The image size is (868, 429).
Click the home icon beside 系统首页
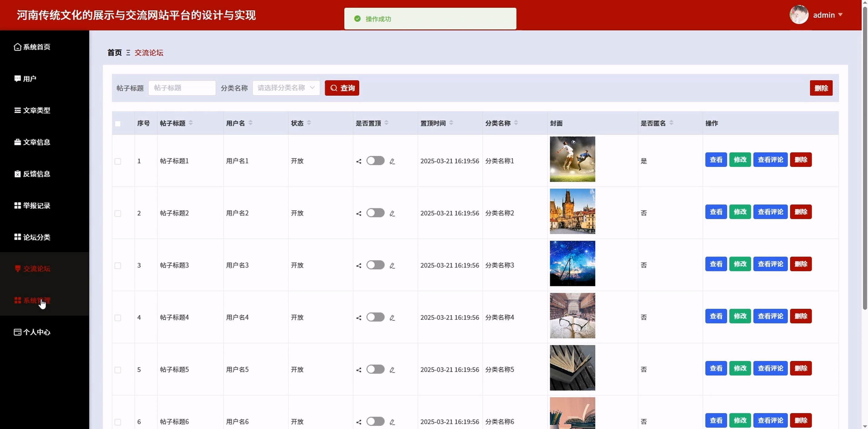18,47
